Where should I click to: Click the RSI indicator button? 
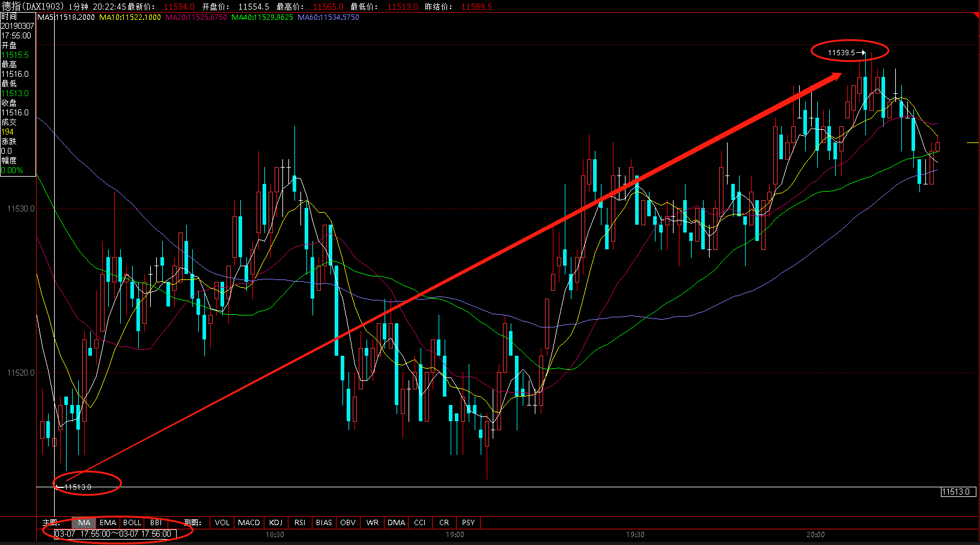(300, 522)
